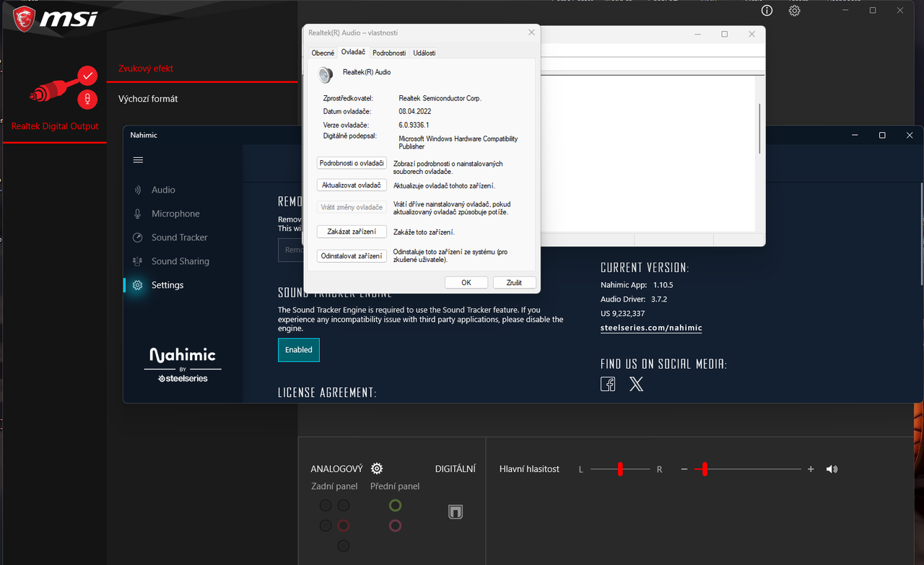Click the Audio Driver: 3.7.2 text
Viewport: 924px width, 565px height.
[x=634, y=299]
